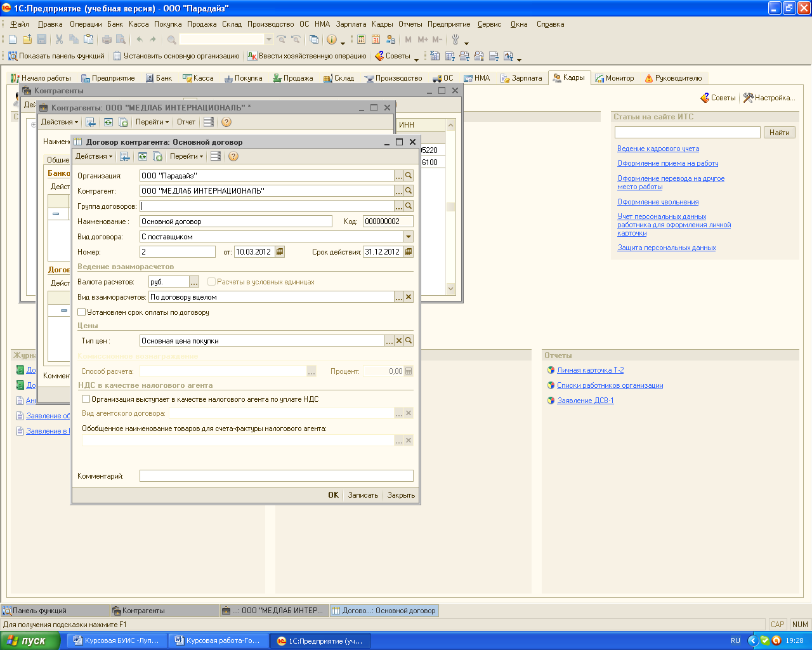
Task: Check Организация выступает в качестве налогового агента
Action: point(86,399)
